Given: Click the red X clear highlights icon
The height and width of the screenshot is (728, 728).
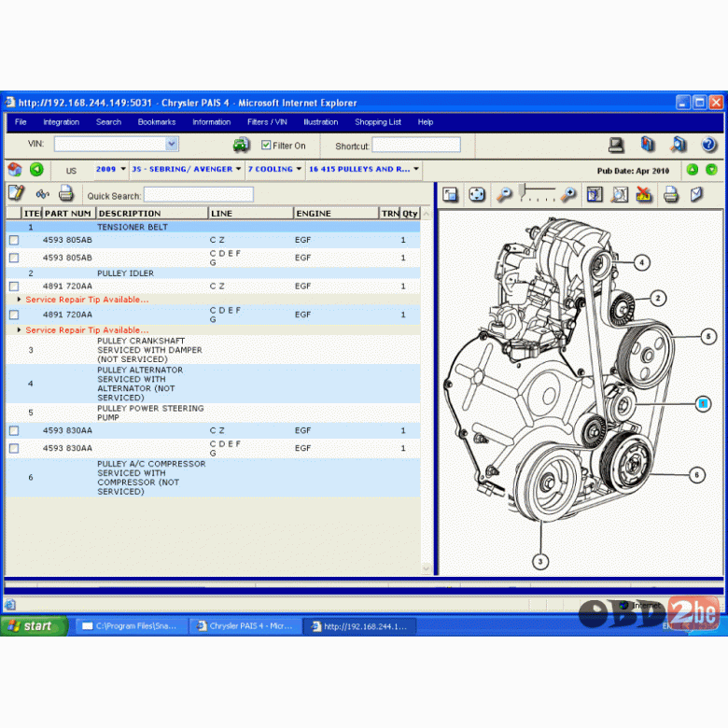Looking at the screenshot, I should coord(644,194).
